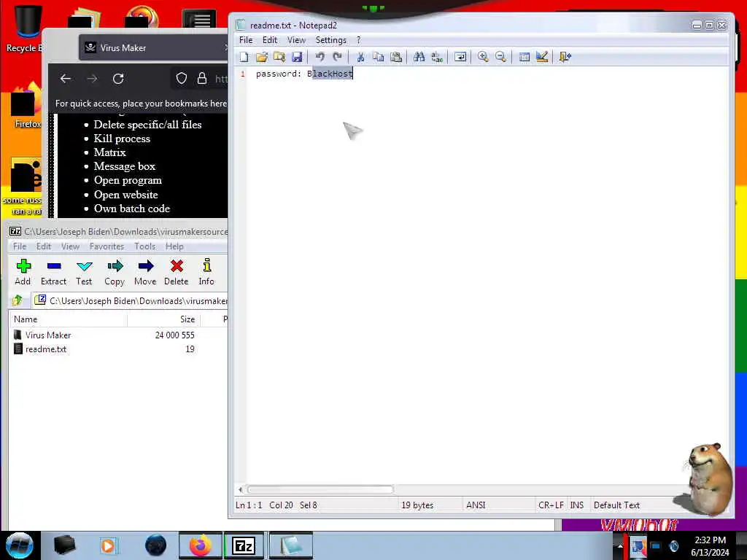This screenshot has height=560, width=747.
Task: Select readme.txt in the 7-Zip file list
Action: point(45,349)
